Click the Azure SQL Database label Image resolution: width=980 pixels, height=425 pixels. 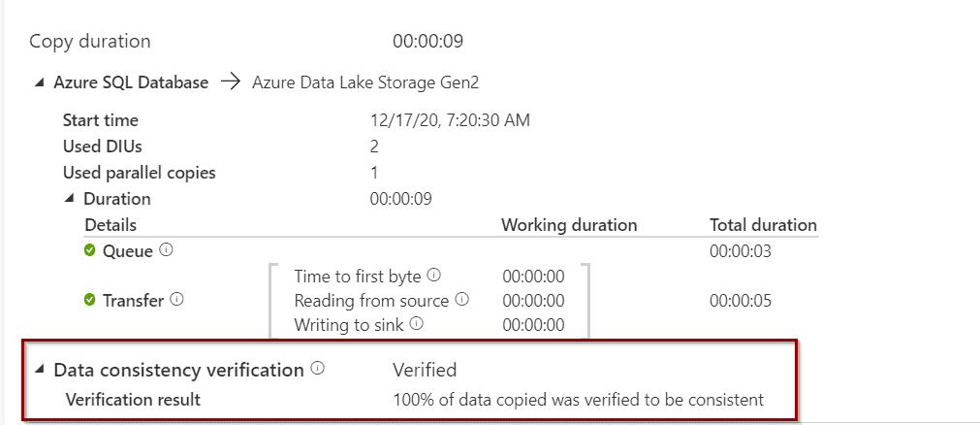point(131,82)
